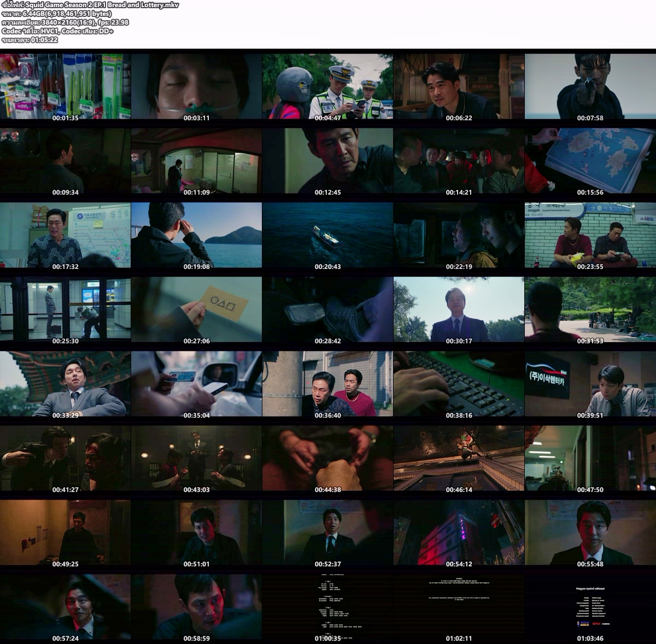
Task: Select the keyboard typing frame at 00:38:16
Action: click(459, 384)
